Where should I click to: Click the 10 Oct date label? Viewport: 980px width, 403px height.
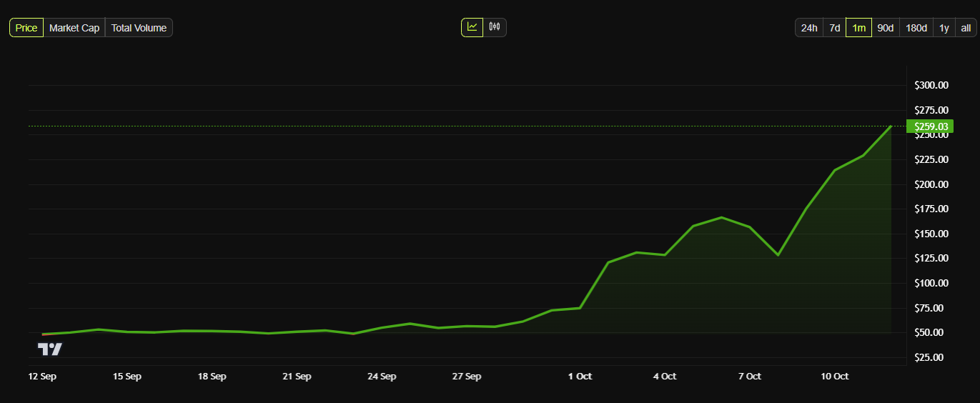(x=834, y=377)
